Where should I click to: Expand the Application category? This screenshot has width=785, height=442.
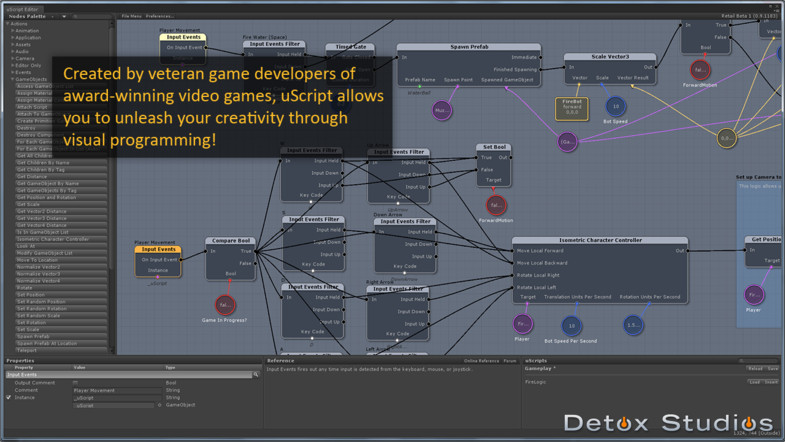pos(13,38)
